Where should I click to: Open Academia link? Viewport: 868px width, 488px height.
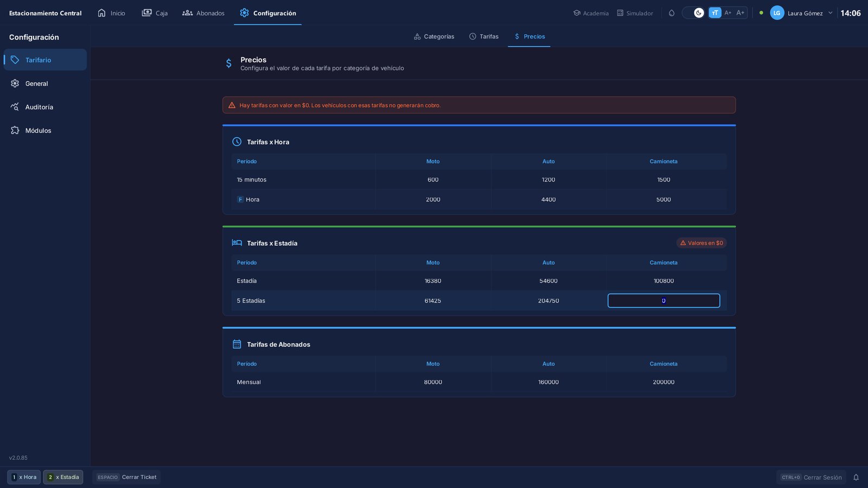591,13
